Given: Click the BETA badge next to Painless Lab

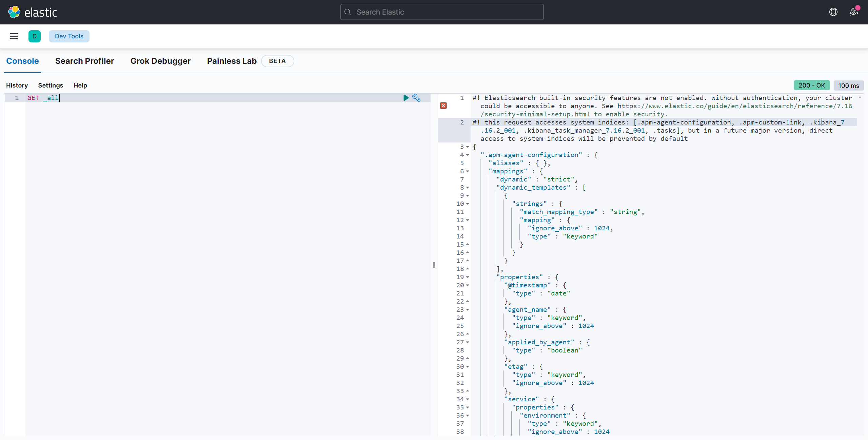Looking at the screenshot, I should coord(277,61).
